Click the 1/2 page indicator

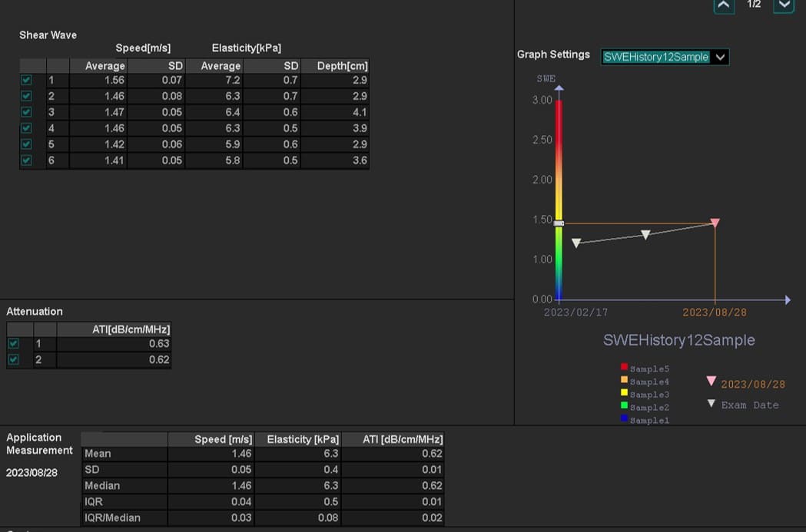point(754,5)
